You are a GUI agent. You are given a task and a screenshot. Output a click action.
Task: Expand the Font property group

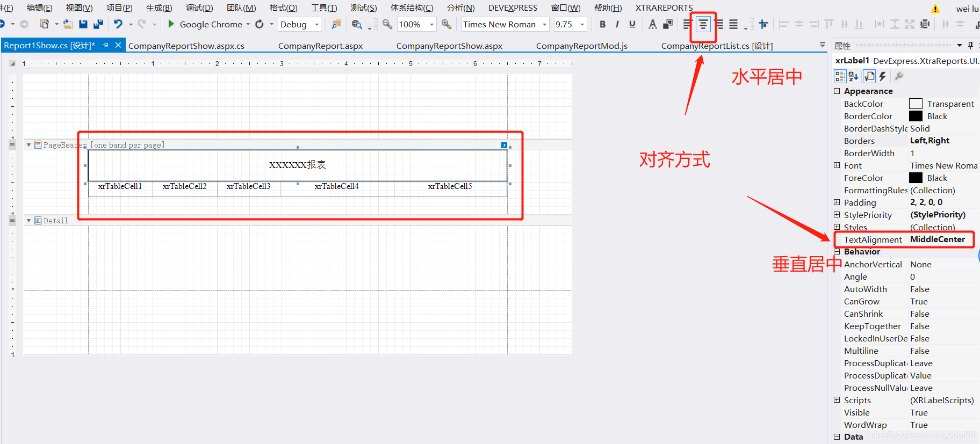[x=837, y=165]
